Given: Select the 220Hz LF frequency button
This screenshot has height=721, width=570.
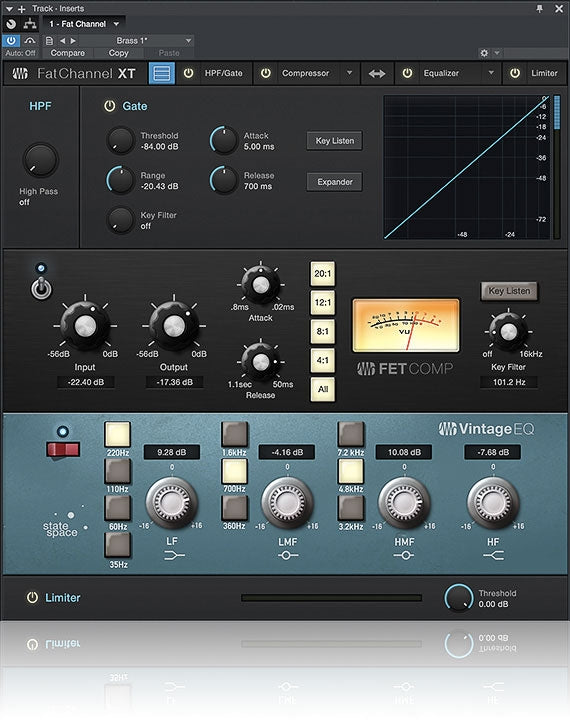Looking at the screenshot, I should 118,435.
